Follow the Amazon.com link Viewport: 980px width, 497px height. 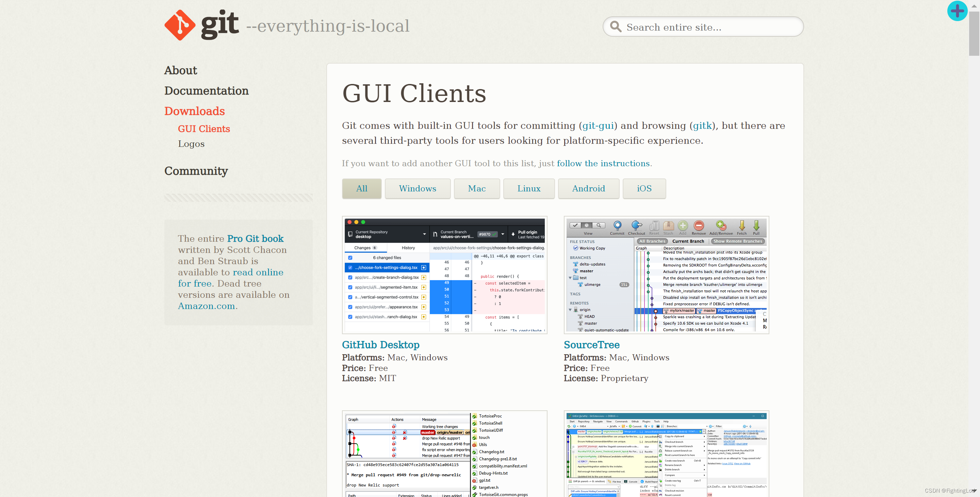pyautogui.click(x=207, y=306)
